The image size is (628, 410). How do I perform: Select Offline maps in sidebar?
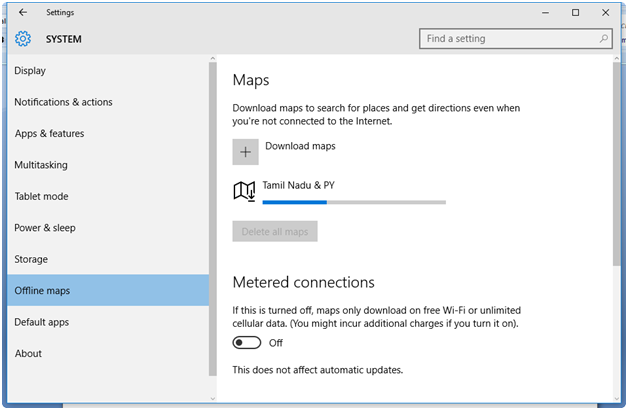point(42,291)
